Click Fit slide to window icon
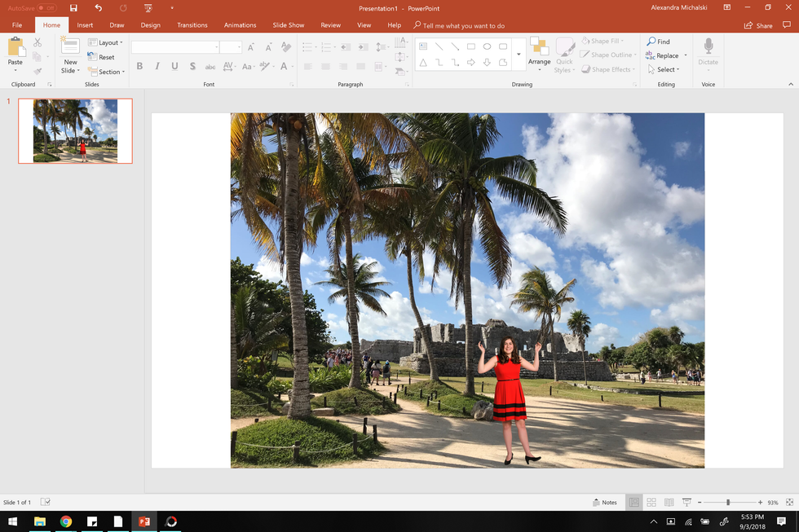This screenshot has height=532, width=799. tap(789, 502)
